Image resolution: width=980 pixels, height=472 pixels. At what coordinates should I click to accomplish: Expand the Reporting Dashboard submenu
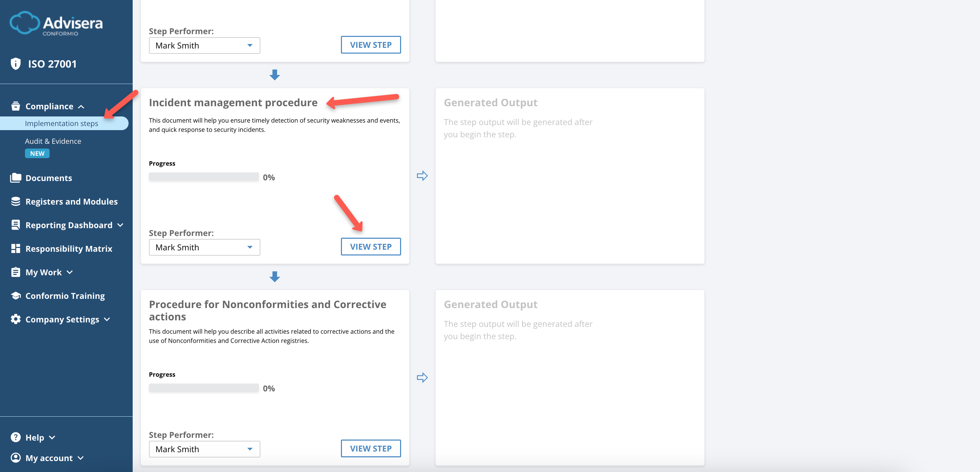click(121, 225)
